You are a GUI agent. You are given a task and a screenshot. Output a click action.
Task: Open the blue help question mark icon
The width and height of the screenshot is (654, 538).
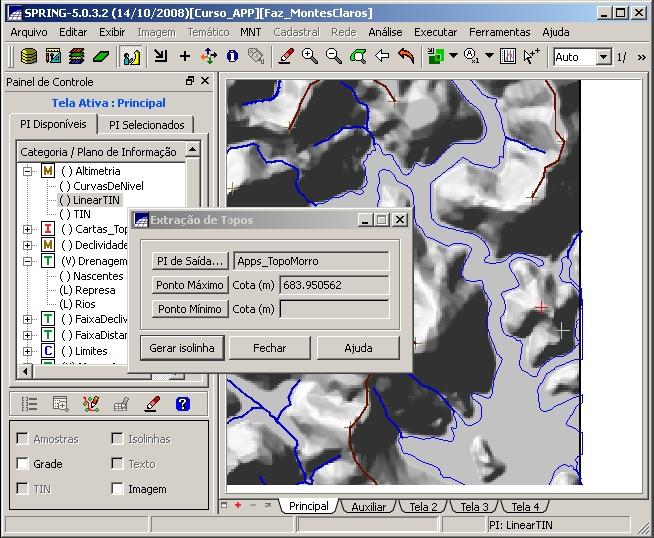click(182, 404)
